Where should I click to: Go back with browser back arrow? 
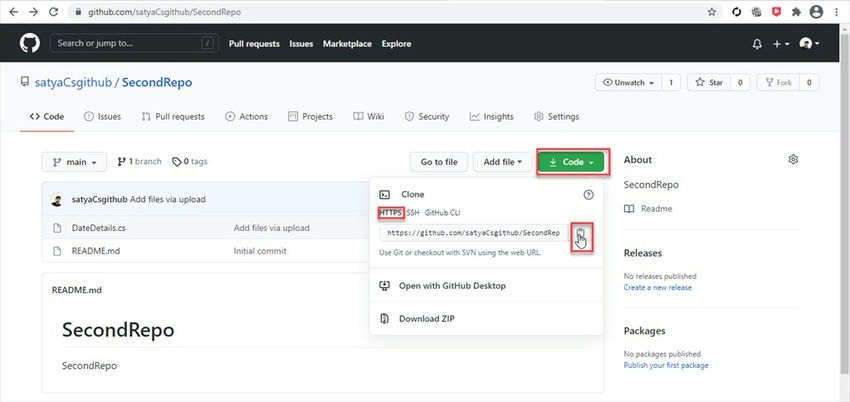(14, 12)
